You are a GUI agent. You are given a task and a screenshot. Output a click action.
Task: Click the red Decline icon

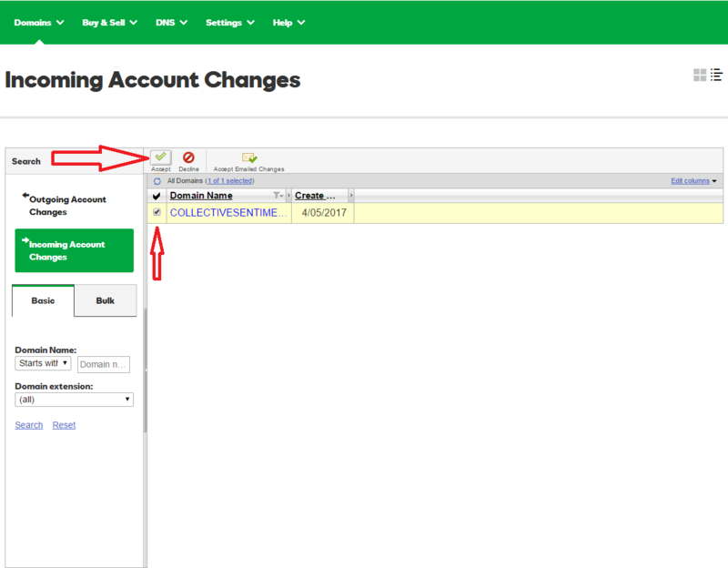(x=188, y=157)
